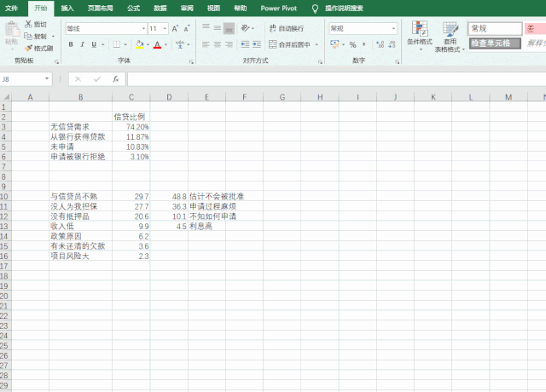The width and height of the screenshot is (546, 392).
Task: Apply percent style number format
Action: coord(353,44)
